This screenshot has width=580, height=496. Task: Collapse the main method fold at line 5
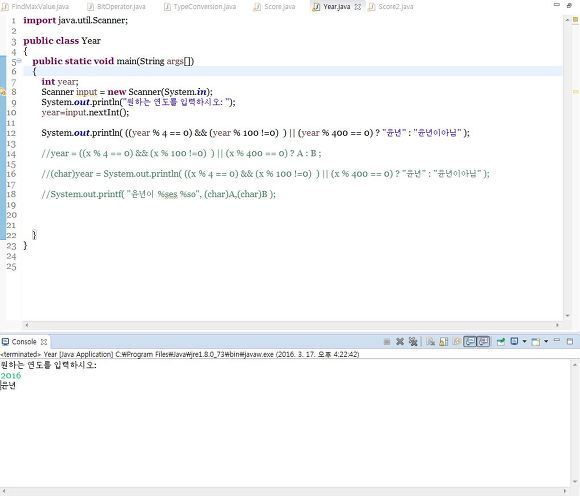pos(19,60)
